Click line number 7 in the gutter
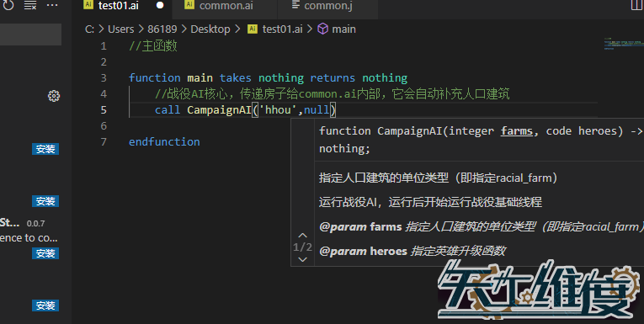Viewport: 644px width, 324px height. (104, 142)
